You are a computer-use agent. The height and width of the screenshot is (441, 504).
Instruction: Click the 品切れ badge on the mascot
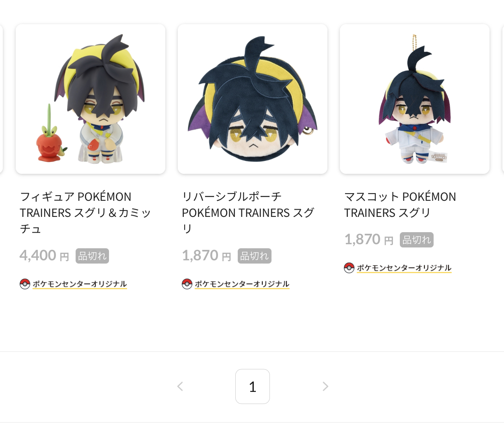click(x=417, y=240)
